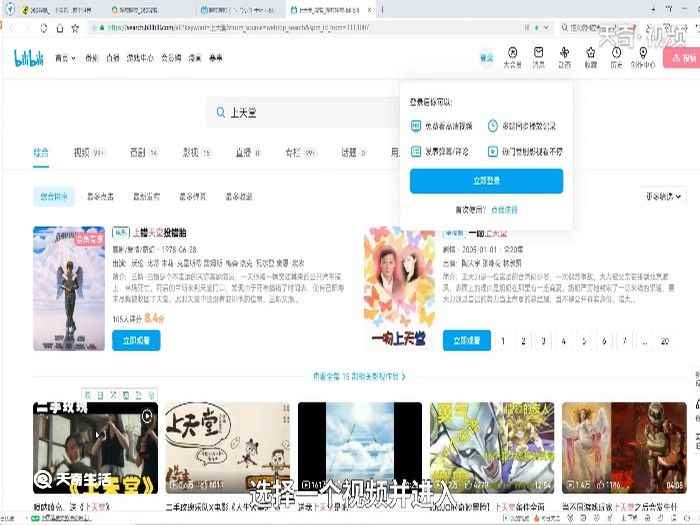Select the 最多弹幕 sort filter
Image resolution: width=700 pixels, height=525 pixels.
click(192, 196)
